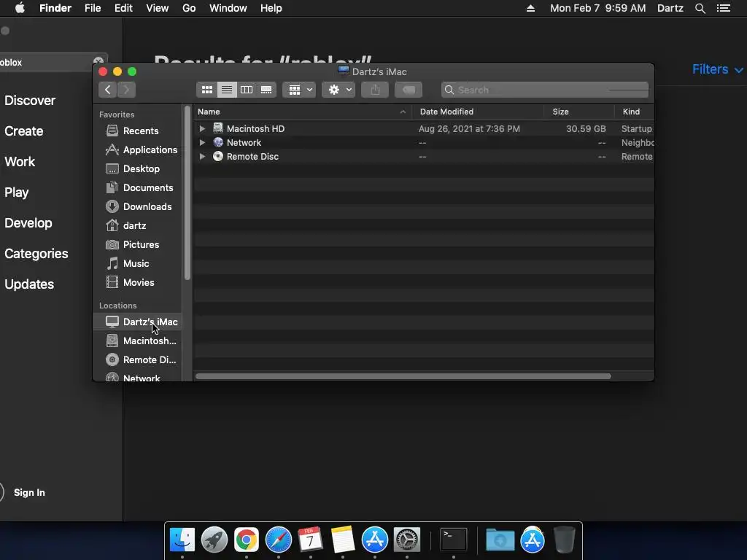Sort by the Kind column header
The height and width of the screenshot is (560, 747).
634,112
